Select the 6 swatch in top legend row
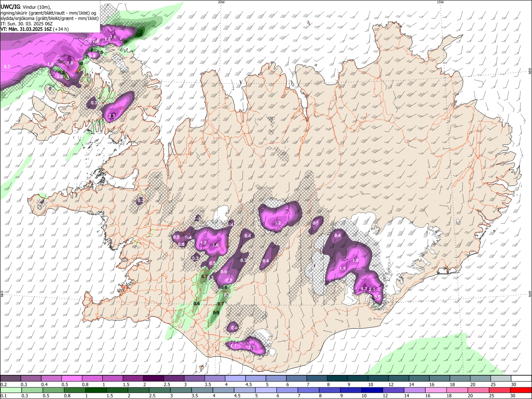Image resolution: width=532 pixels, height=399 pixels. pos(296,379)
